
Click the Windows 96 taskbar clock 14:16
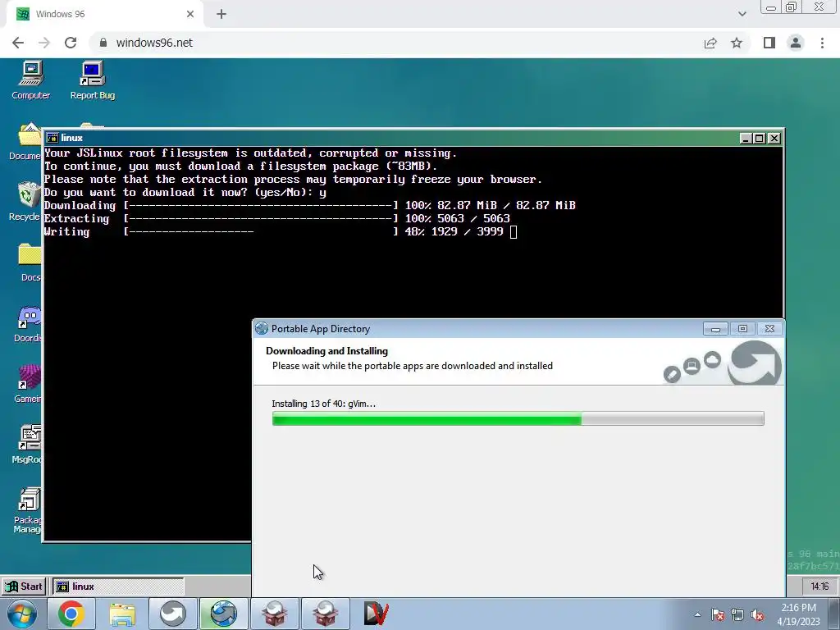point(819,586)
